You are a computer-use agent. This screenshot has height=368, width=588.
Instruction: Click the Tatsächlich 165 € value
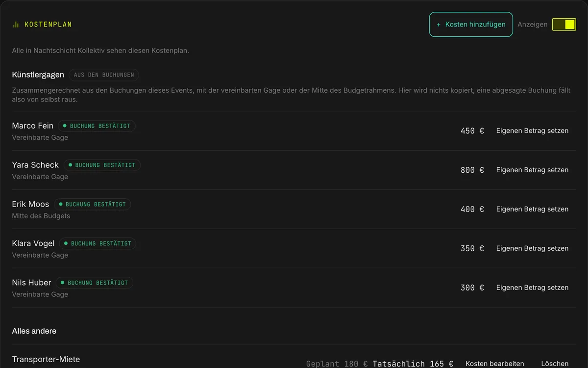pyautogui.click(x=413, y=364)
